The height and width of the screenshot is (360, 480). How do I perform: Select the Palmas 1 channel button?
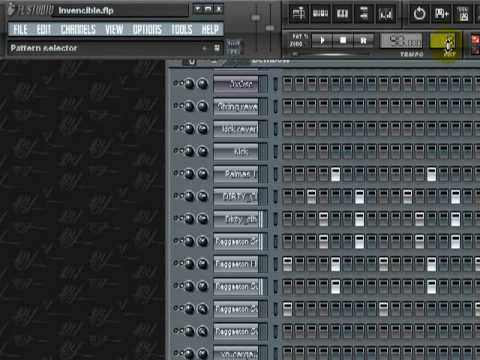[236, 174]
